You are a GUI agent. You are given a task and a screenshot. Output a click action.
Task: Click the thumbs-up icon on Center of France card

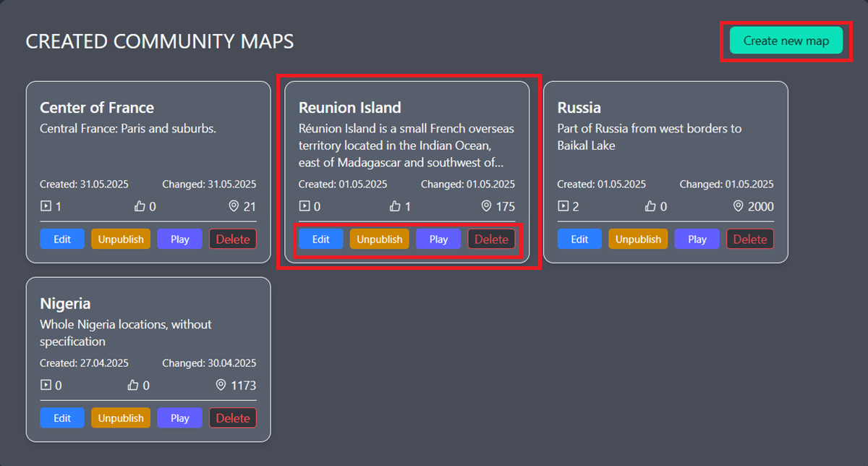point(140,206)
